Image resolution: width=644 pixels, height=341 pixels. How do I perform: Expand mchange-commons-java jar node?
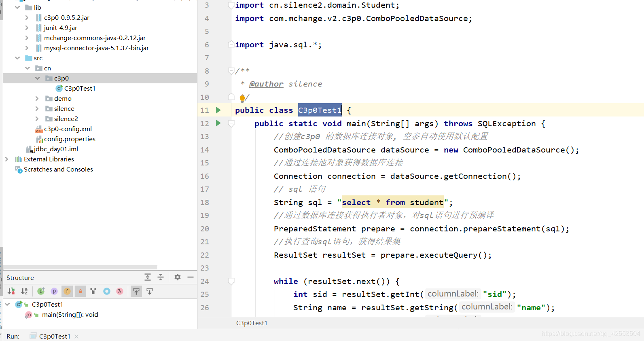(x=27, y=38)
